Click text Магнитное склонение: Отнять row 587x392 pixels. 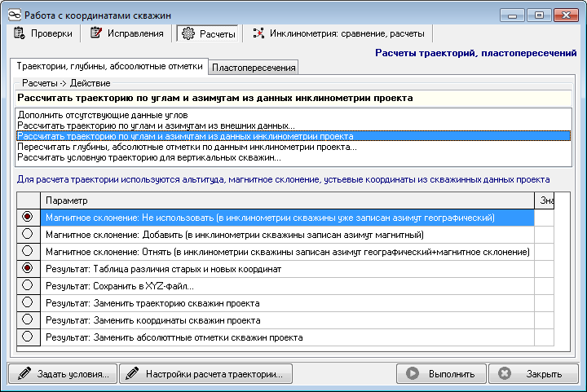pos(288,252)
